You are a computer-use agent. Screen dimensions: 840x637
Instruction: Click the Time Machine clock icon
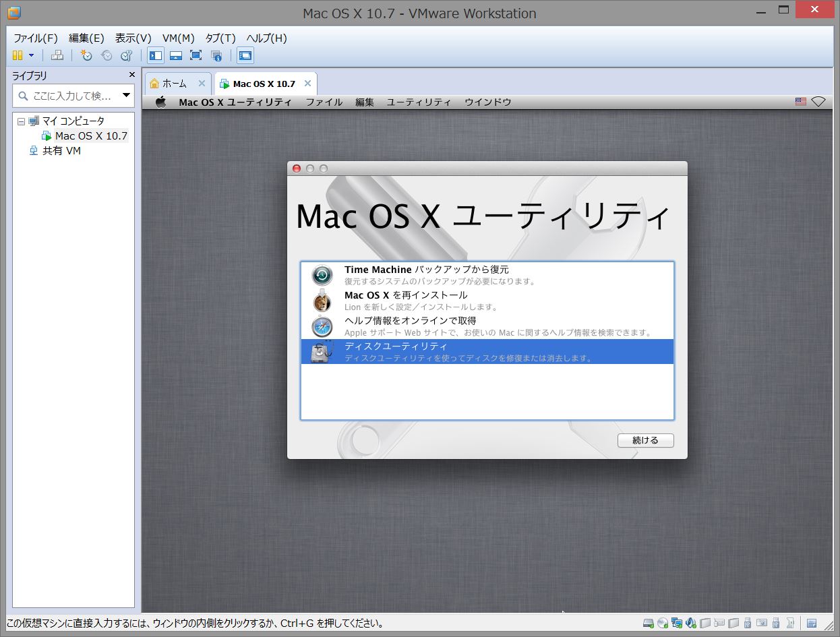tap(322, 276)
